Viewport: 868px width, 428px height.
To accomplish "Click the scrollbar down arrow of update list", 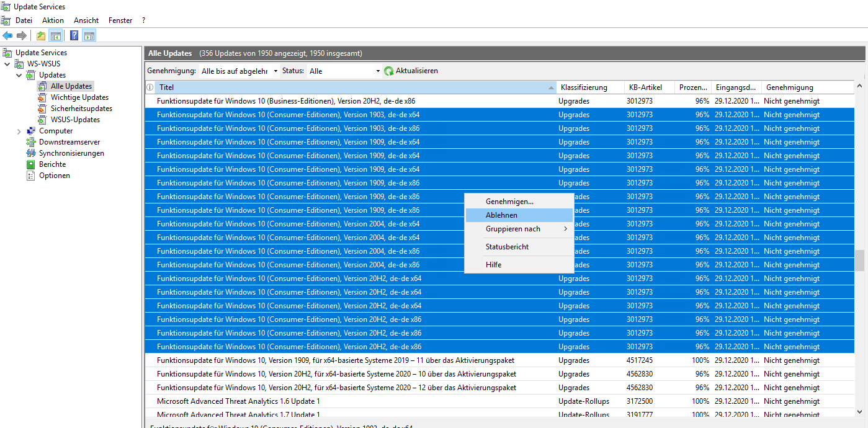I will [x=859, y=411].
